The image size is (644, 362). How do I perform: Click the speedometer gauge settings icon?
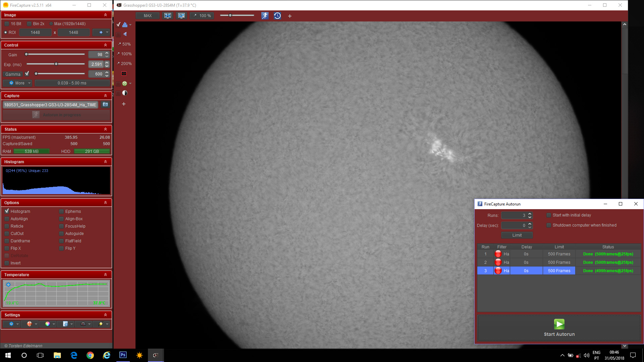pos(83,324)
